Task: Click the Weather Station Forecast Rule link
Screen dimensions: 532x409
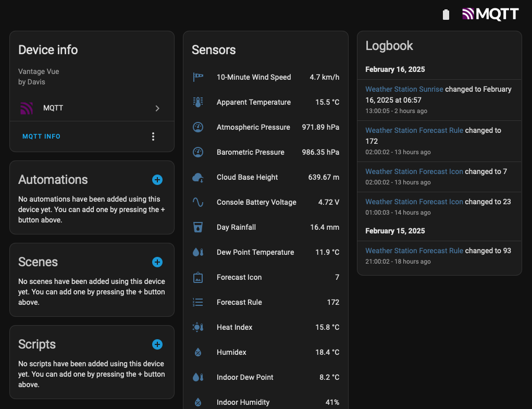Action: coord(414,130)
